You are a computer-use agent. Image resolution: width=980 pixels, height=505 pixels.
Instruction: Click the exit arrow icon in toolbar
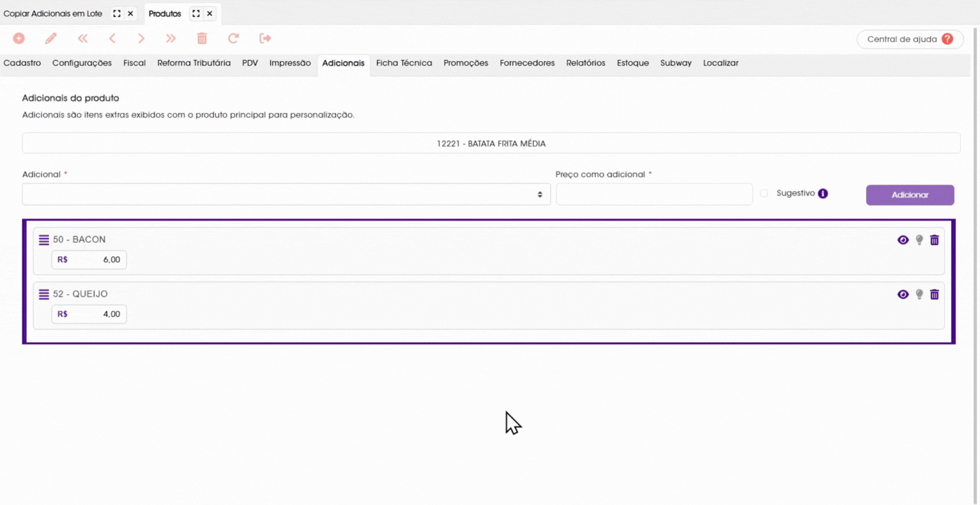pyautogui.click(x=265, y=38)
